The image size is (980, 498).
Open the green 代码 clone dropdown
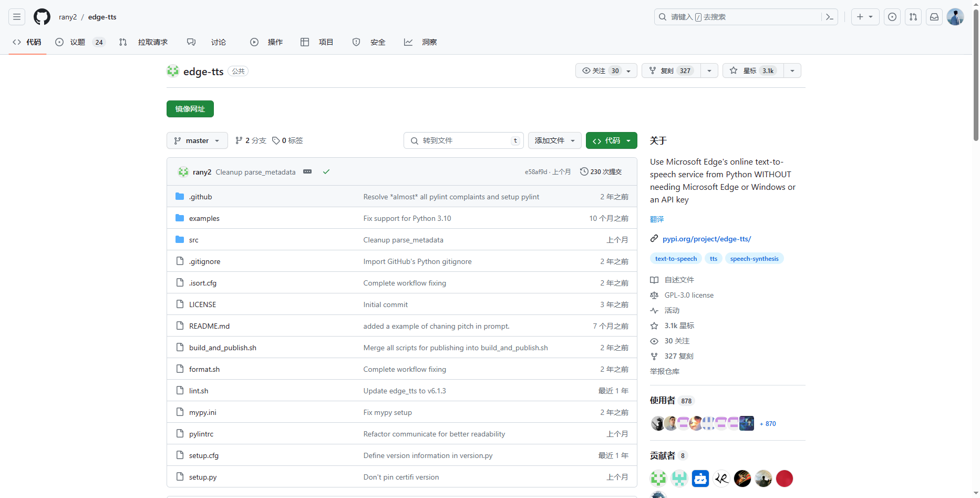[x=612, y=140]
